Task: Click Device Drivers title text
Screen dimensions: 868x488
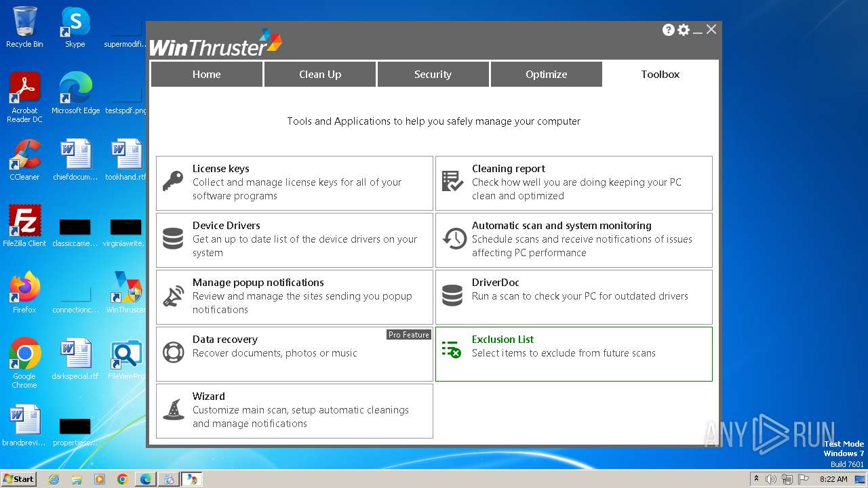Action: (x=226, y=226)
